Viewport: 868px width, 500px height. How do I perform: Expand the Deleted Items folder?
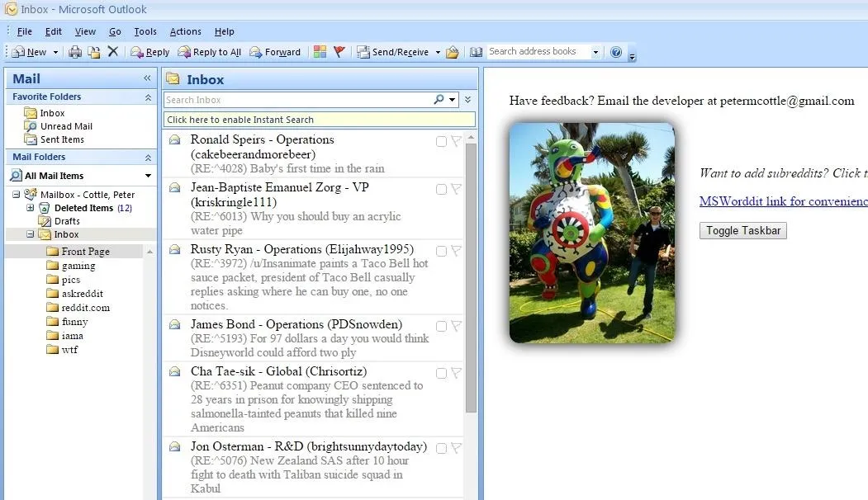30,208
